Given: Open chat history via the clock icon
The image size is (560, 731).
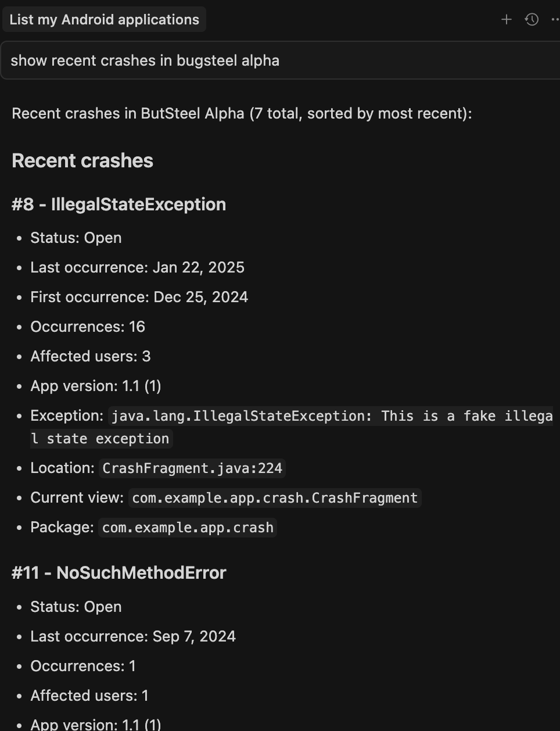Looking at the screenshot, I should 532,19.
